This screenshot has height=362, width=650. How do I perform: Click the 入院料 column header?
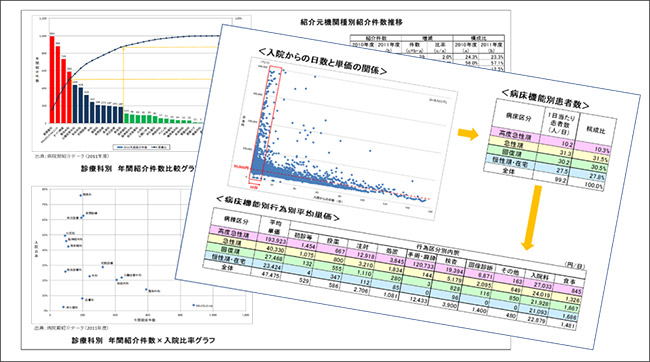coord(539,276)
